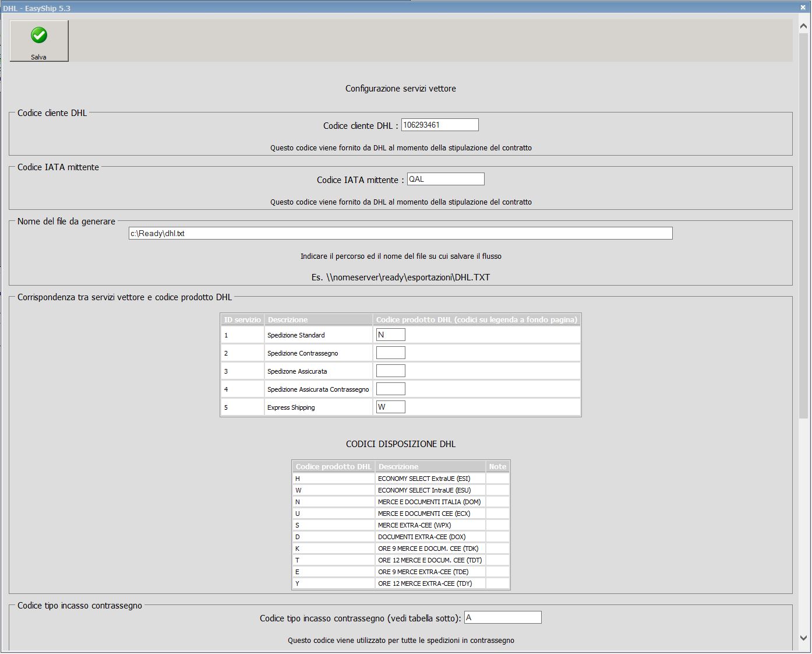Select the Spedizone Assicurata label
The image size is (812, 654).
point(297,371)
